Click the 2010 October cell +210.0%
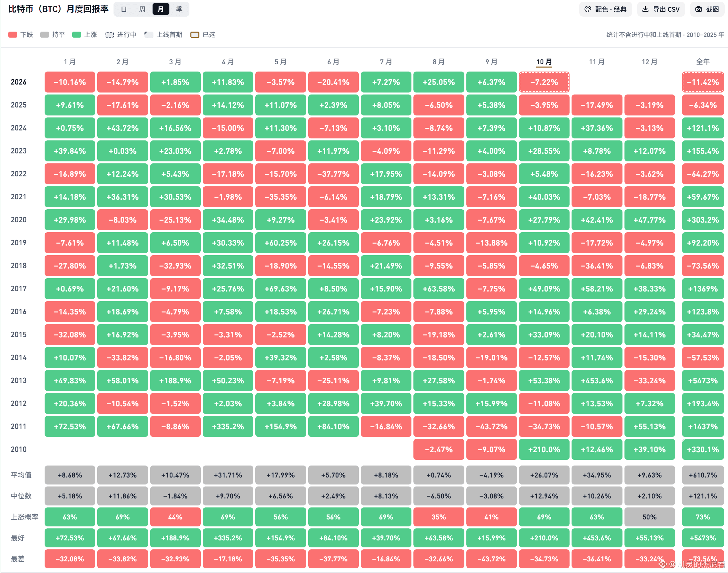 pyautogui.click(x=544, y=450)
